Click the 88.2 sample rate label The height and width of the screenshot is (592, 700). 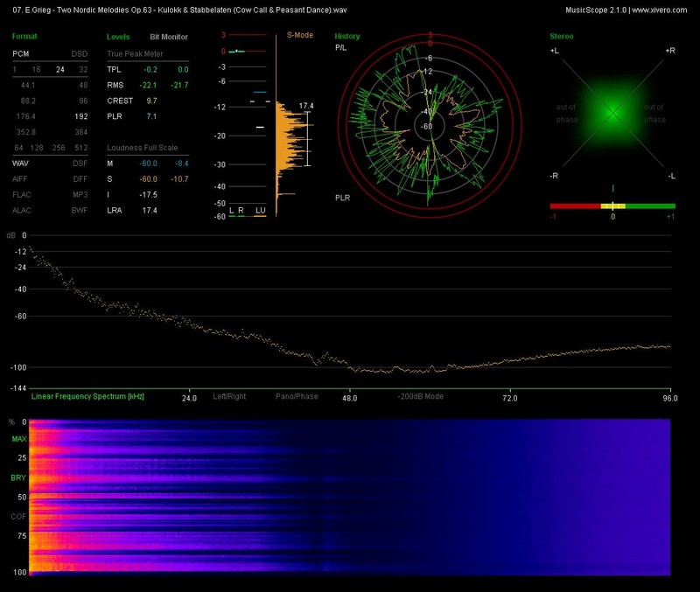tap(28, 101)
